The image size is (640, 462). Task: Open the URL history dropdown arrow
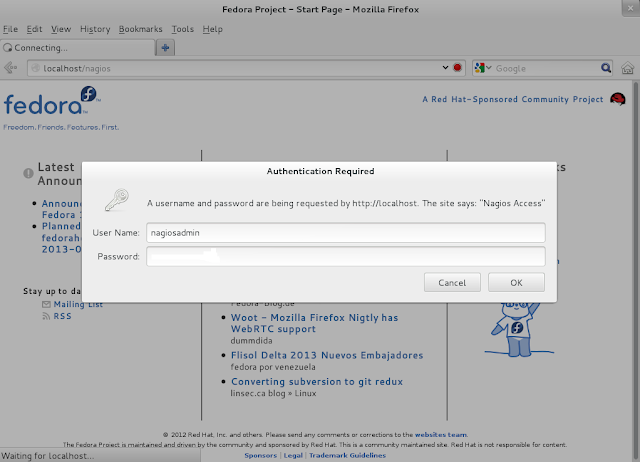(x=445, y=68)
